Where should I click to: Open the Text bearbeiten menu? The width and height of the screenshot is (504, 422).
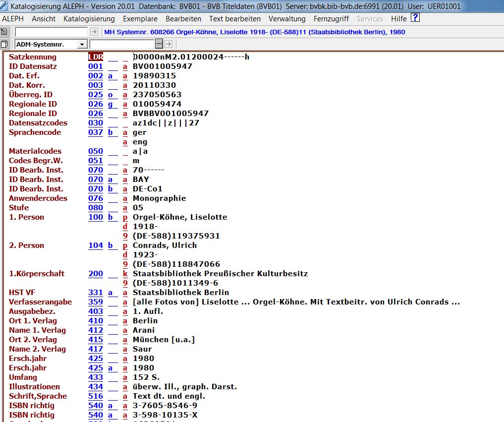[235, 19]
